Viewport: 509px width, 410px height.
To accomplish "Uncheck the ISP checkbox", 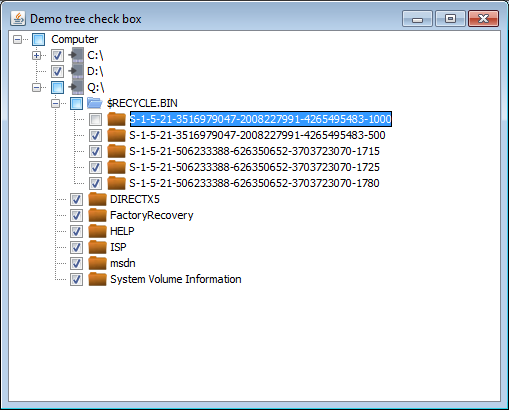I will click(x=76, y=247).
